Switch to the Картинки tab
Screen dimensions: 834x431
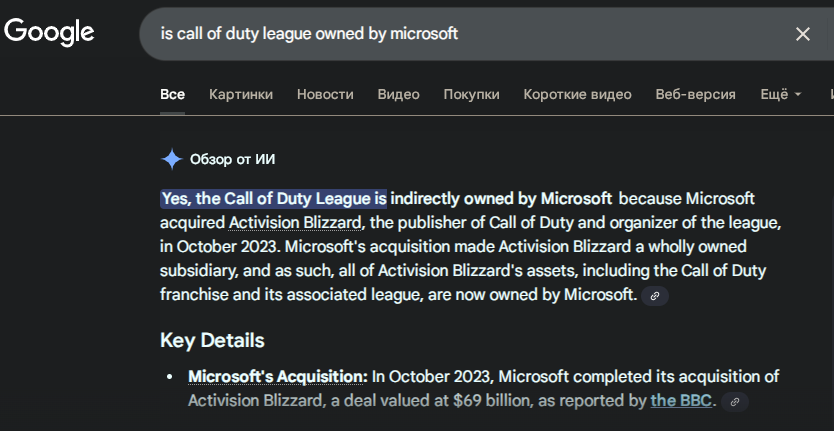pos(240,94)
